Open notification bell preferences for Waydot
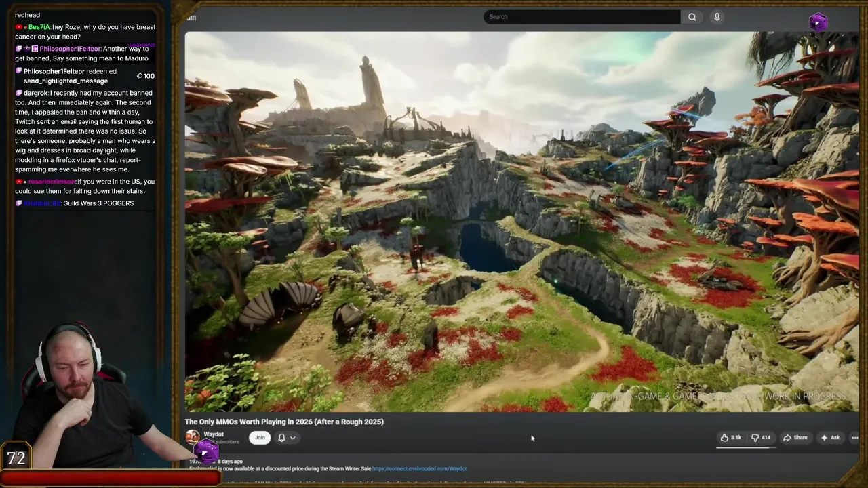 coord(287,438)
